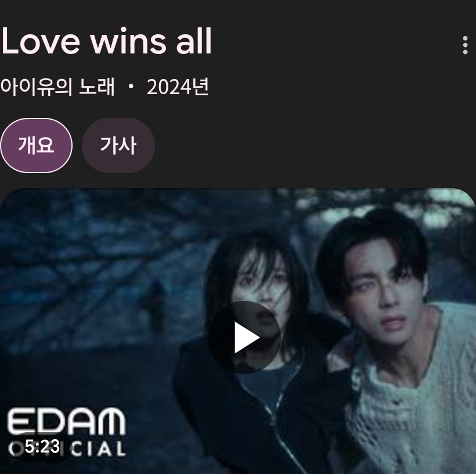This screenshot has height=474, width=476.
Task: Click the EDAM logo watermark on video
Action: tap(66, 422)
